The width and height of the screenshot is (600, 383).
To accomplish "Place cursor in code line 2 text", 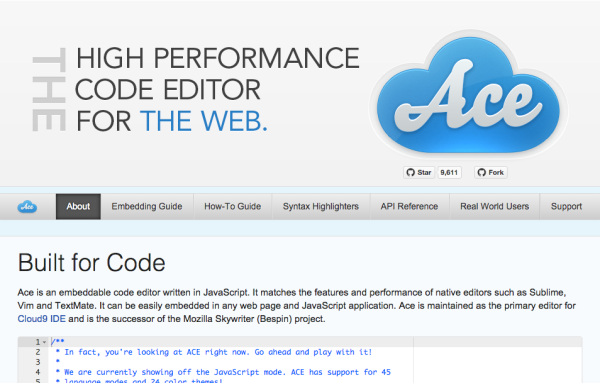I will point(214,352).
